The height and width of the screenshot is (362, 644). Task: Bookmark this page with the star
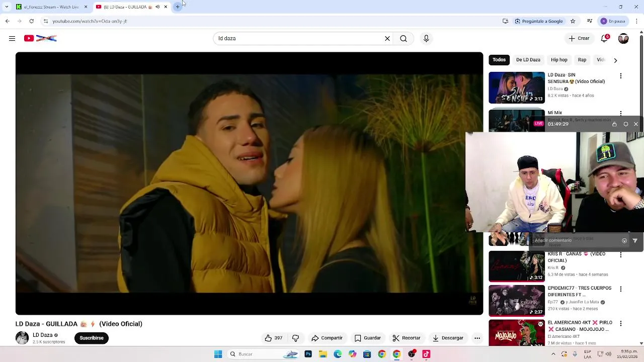pos(573,21)
